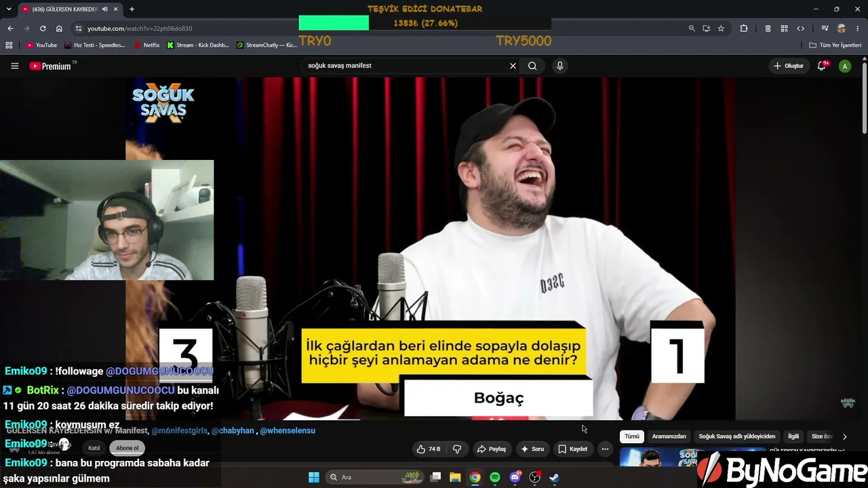868x488 pixels.
Task: Open a new browser tab
Action: (x=132, y=9)
